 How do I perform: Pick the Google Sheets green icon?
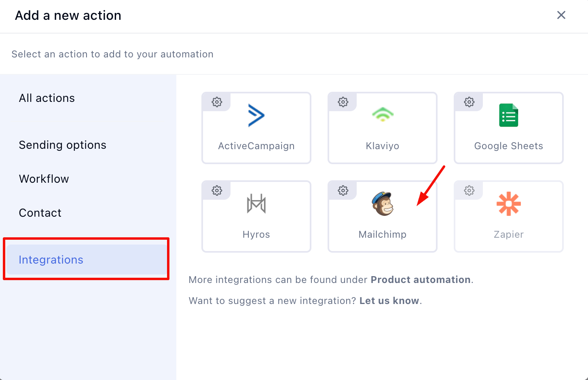point(508,116)
